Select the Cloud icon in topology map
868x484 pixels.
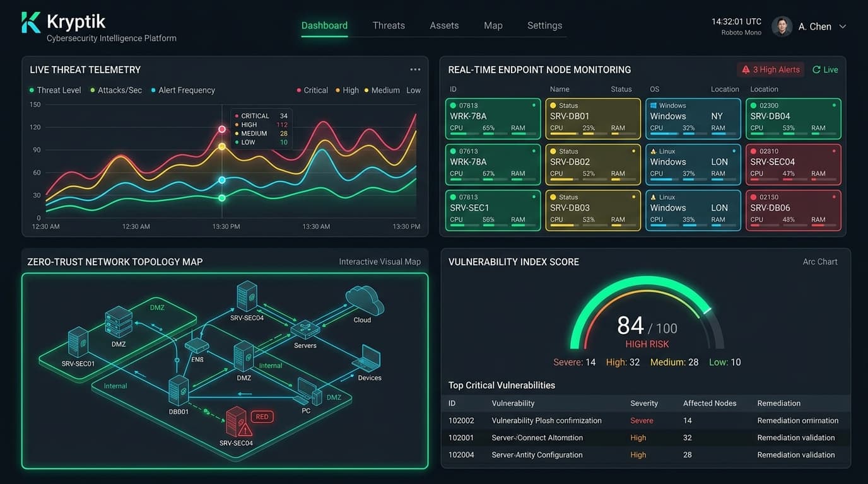click(x=364, y=300)
